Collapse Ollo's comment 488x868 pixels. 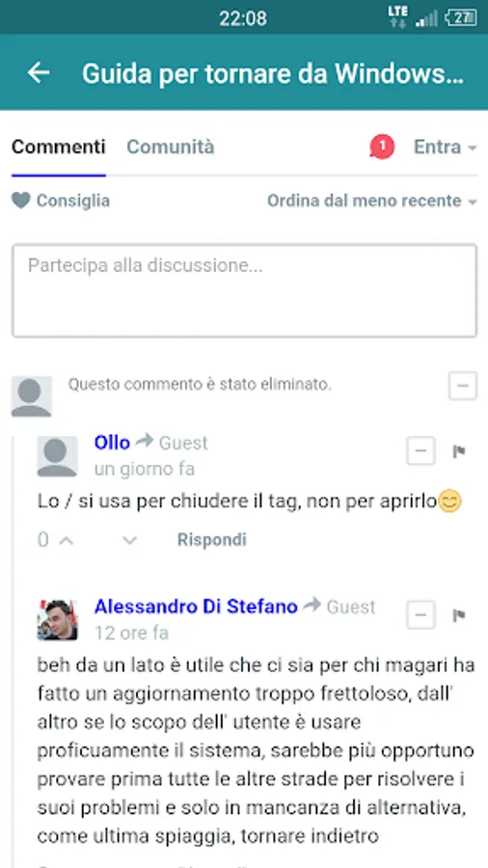point(421,451)
